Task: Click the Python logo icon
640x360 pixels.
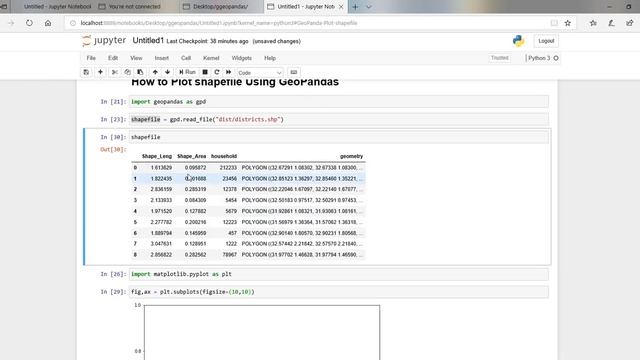Action: [x=518, y=41]
